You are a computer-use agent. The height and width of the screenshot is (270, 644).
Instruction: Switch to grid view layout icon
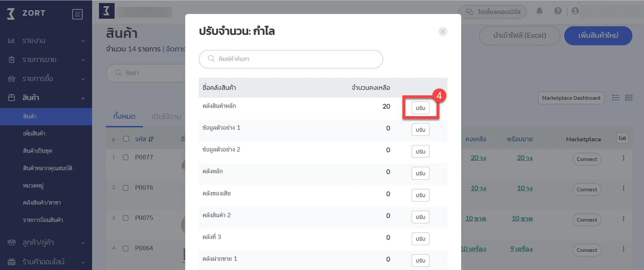point(629,98)
